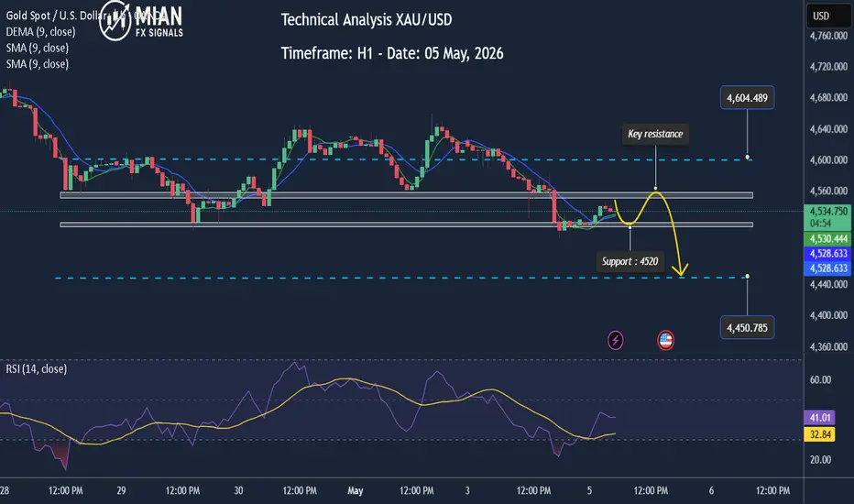
Task: Click the 4,360.000 price axis label
Action: (828, 346)
